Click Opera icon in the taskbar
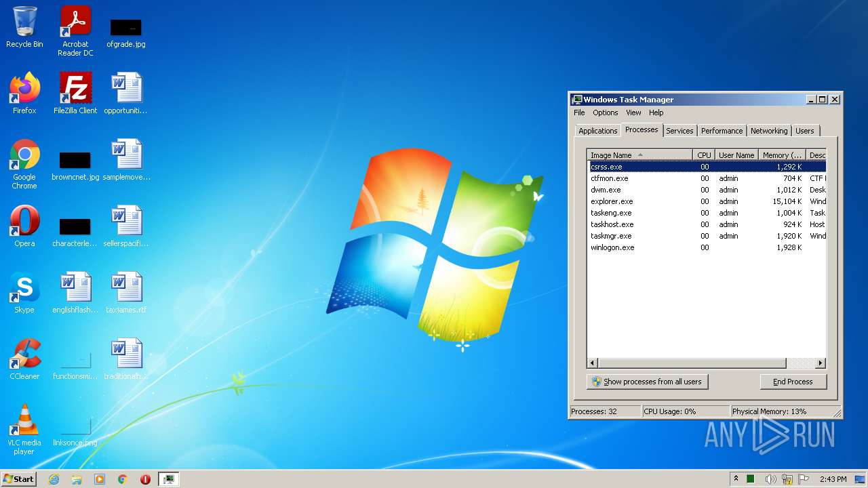This screenshot has height=488, width=868. [145, 479]
